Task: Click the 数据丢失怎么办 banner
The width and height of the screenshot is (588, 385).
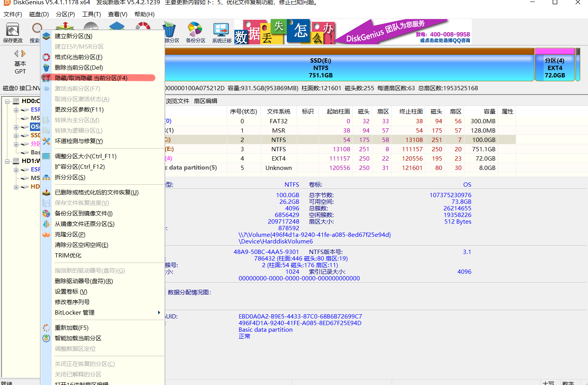Action: 284,31
